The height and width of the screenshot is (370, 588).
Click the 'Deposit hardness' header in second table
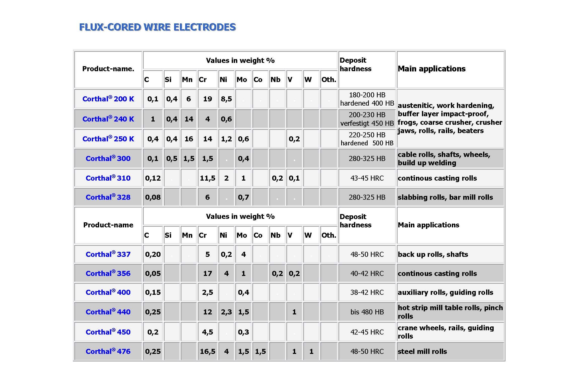tap(356, 221)
